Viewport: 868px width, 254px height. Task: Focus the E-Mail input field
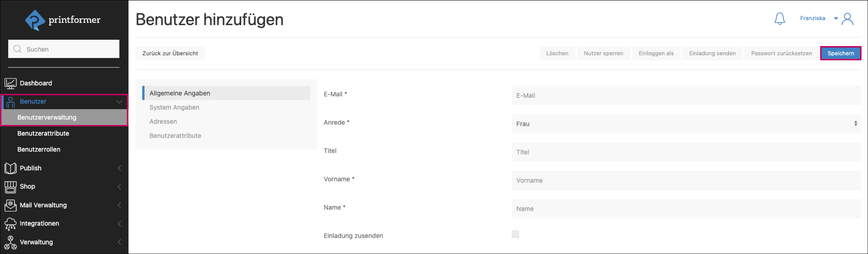[x=686, y=96]
